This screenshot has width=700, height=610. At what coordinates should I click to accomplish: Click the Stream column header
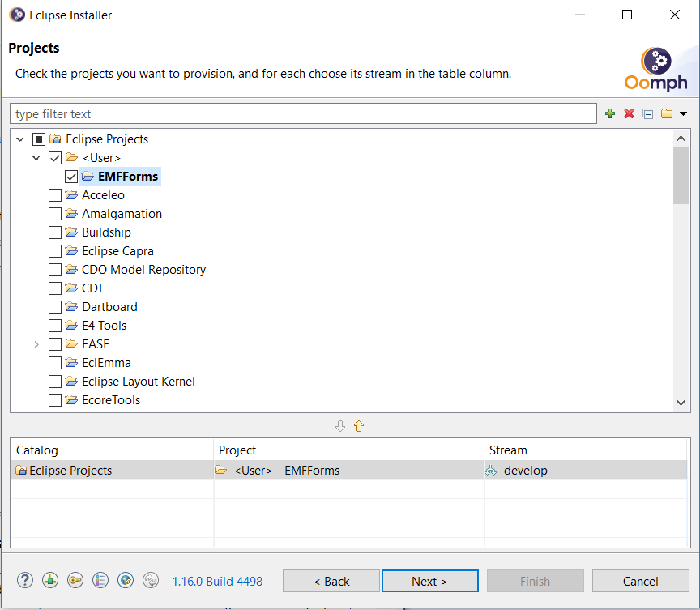(x=586, y=450)
